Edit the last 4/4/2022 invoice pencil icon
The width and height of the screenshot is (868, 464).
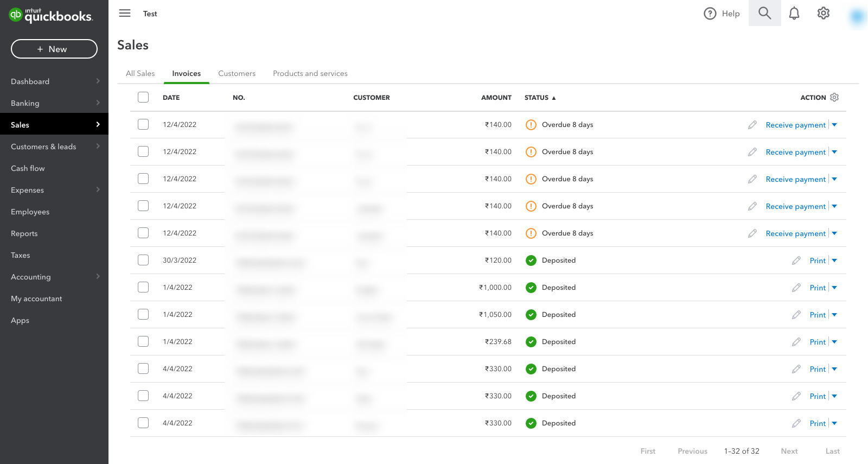[796, 423]
